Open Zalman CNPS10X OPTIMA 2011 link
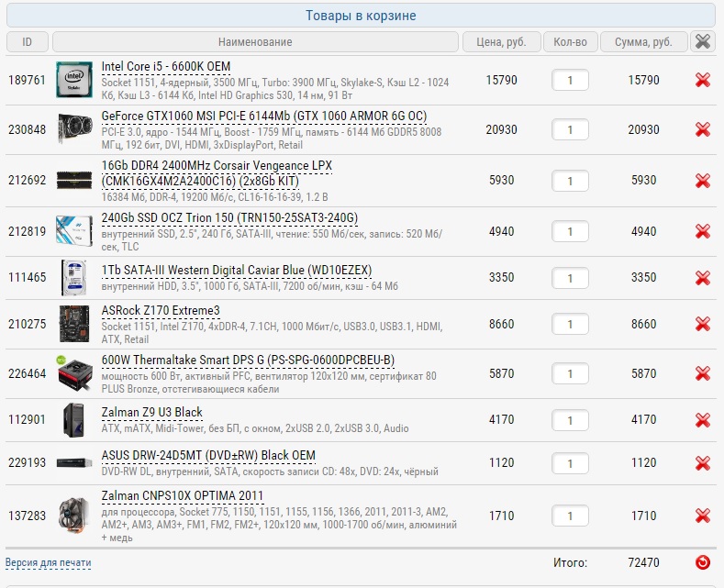 coord(183,495)
